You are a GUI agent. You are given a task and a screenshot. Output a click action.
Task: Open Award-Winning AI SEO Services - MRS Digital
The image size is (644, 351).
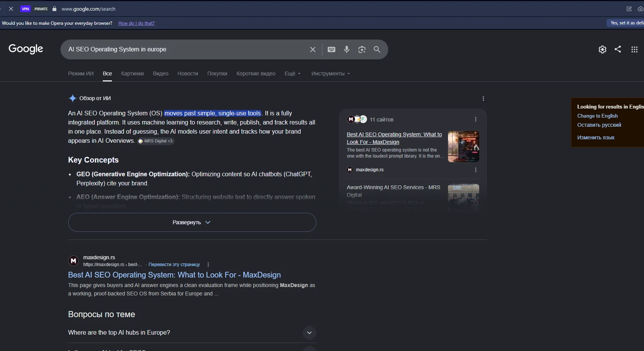click(394, 191)
